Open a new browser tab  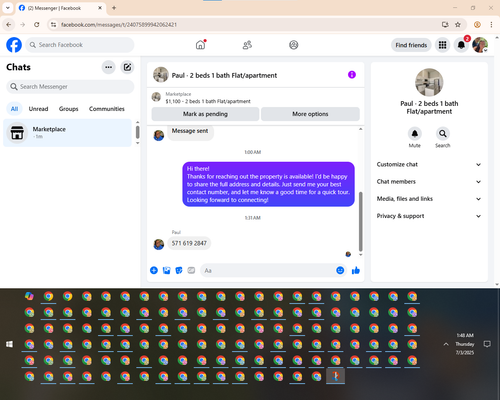coord(114,8)
